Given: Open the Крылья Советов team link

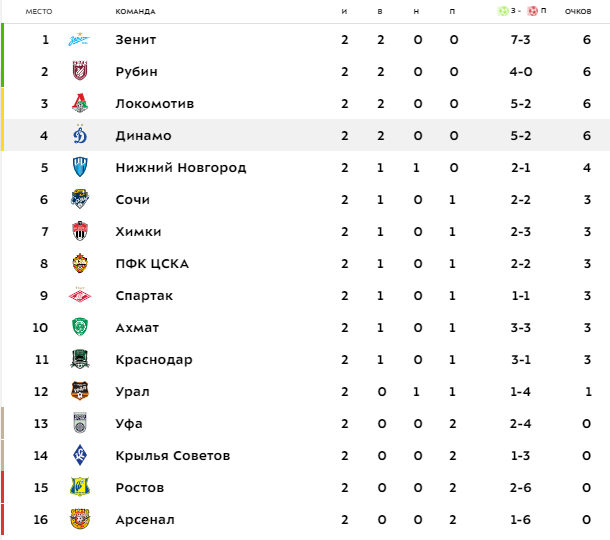Looking at the screenshot, I should pos(172,456).
